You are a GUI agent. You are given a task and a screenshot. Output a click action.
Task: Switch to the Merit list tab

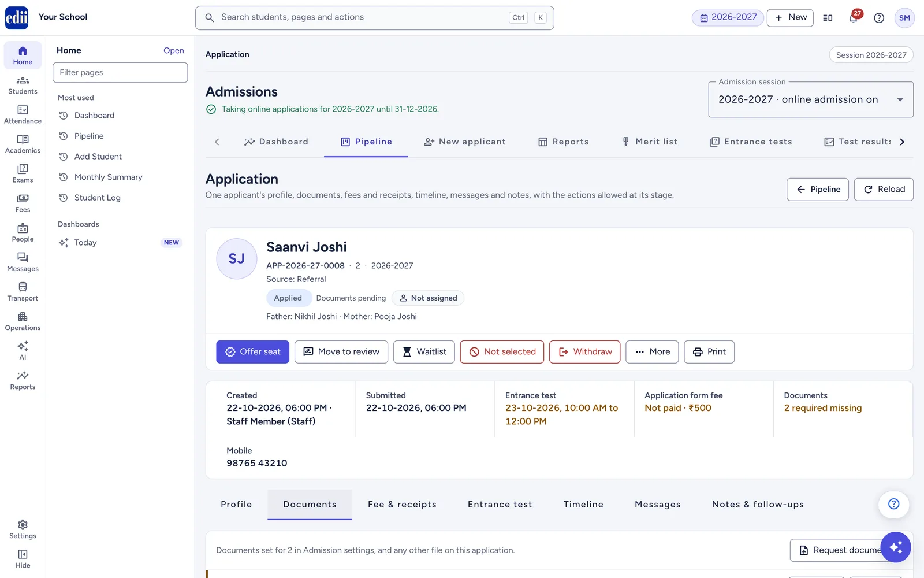tap(649, 142)
